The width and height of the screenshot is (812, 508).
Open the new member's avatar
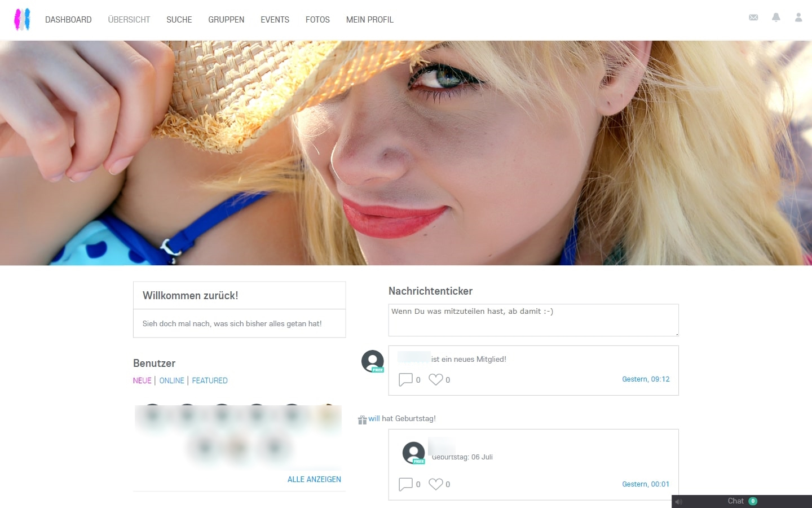pos(372,361)
